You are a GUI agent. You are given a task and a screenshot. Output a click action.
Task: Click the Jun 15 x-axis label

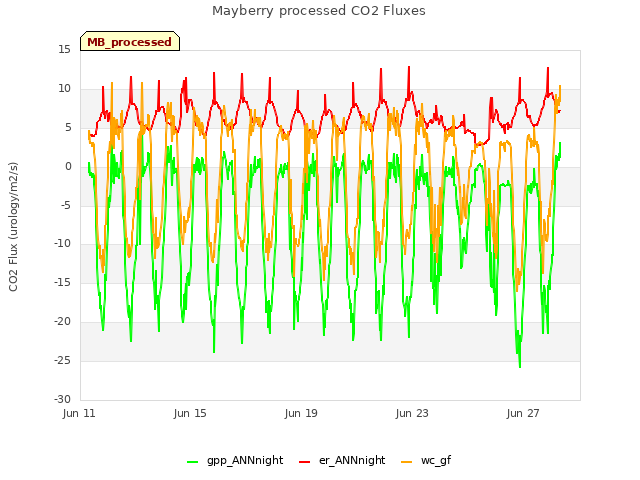(x=190, y=413)
